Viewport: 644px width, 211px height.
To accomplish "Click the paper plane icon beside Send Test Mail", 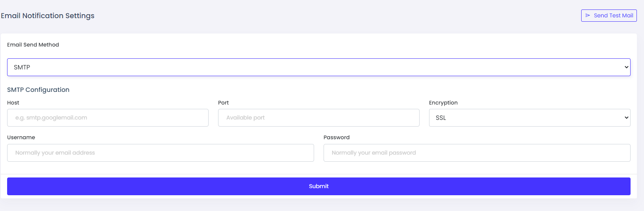I will pyautogui.click(x=588, y=15).
